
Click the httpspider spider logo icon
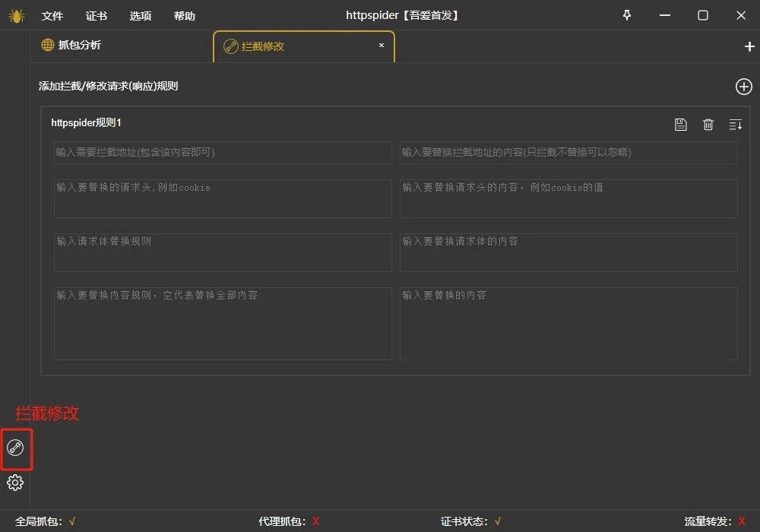17,16
